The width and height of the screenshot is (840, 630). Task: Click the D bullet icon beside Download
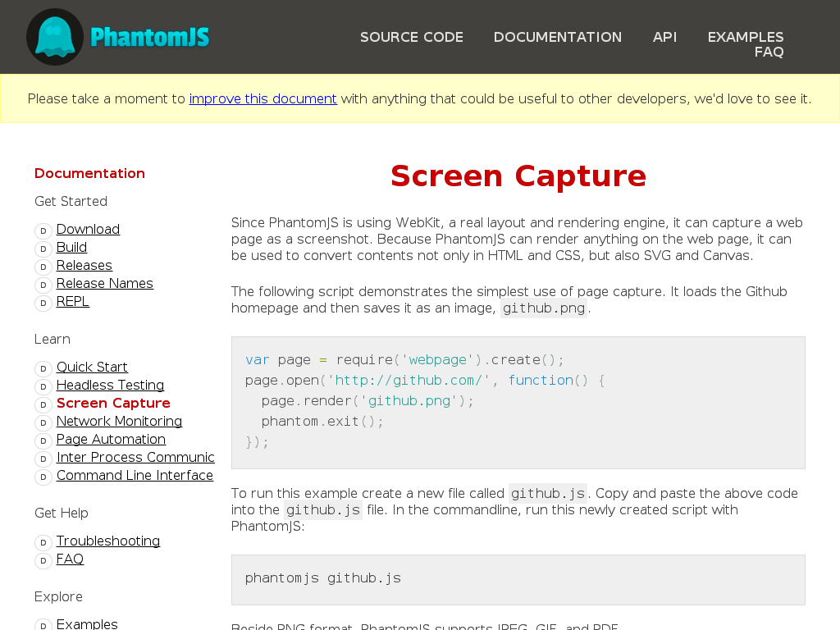click(43, 231)
